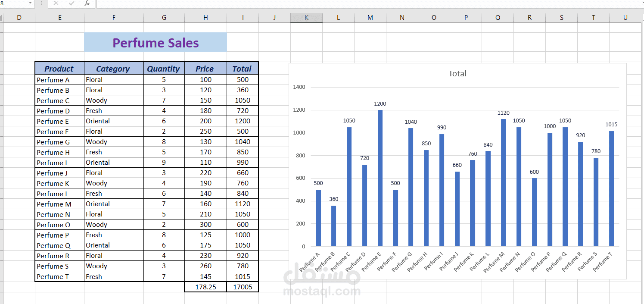
Task: Click the Perfume P axis label in chart
Action: (x=541, y=262)
